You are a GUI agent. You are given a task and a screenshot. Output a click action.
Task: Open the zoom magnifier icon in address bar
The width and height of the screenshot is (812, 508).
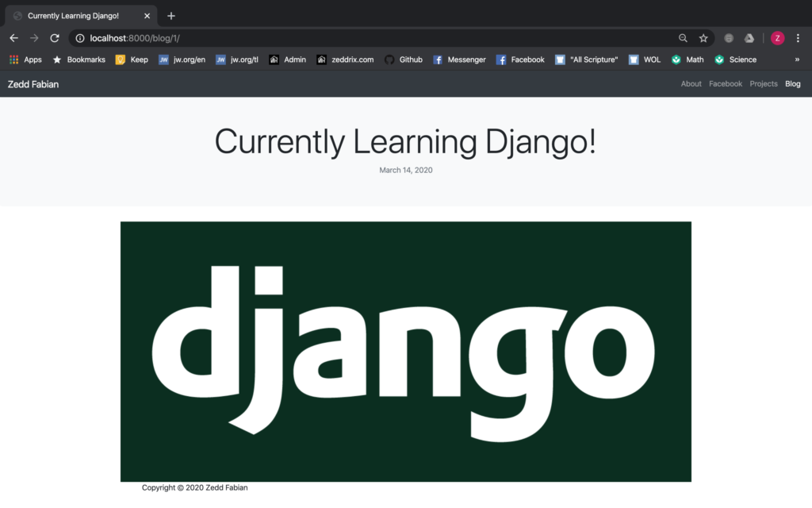point(683,38)
